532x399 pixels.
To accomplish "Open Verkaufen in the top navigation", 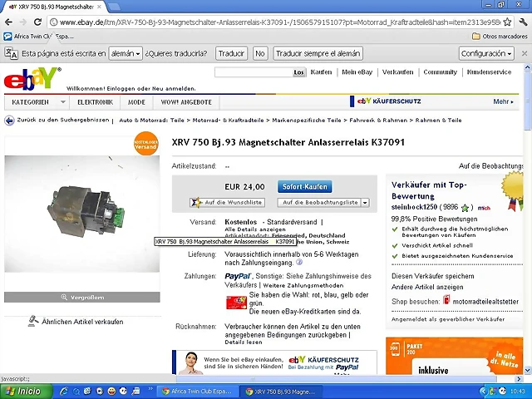I will [x=397, y=72].
